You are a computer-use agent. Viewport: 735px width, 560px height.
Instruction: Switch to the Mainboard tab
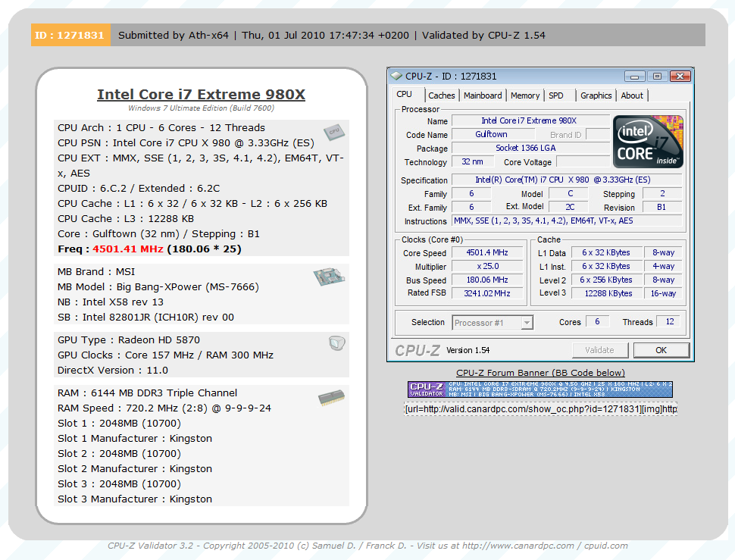pyautogui.click(x=483, y=95)
